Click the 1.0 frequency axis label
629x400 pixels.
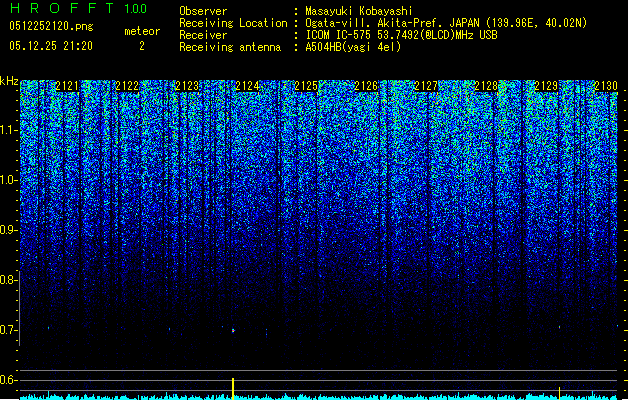click(x=8, y=180)
